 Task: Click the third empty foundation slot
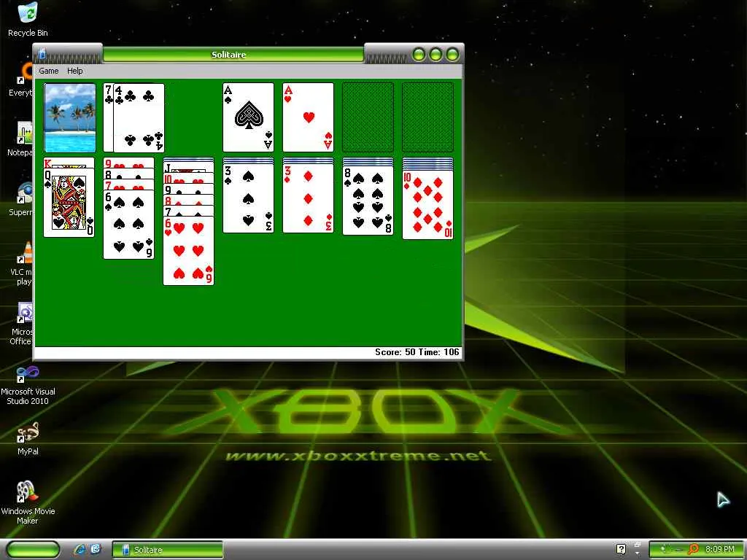click(x=368, y=117)
